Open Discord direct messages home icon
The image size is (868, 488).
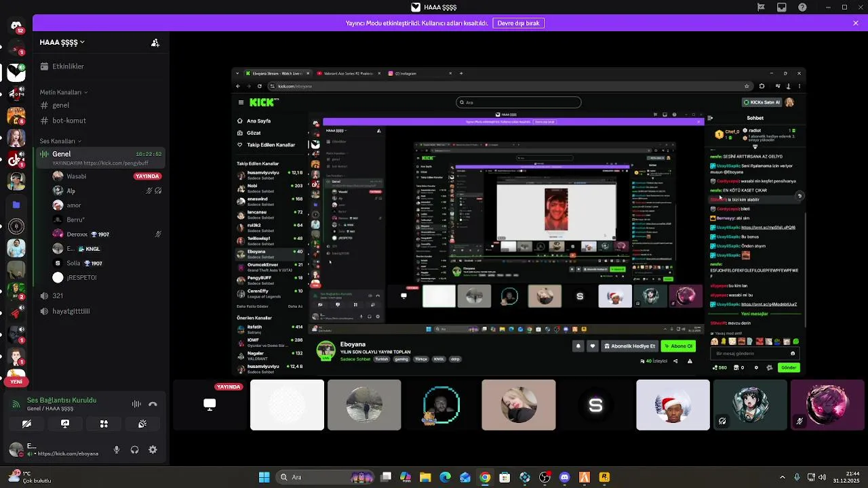[x=16, y=26]
